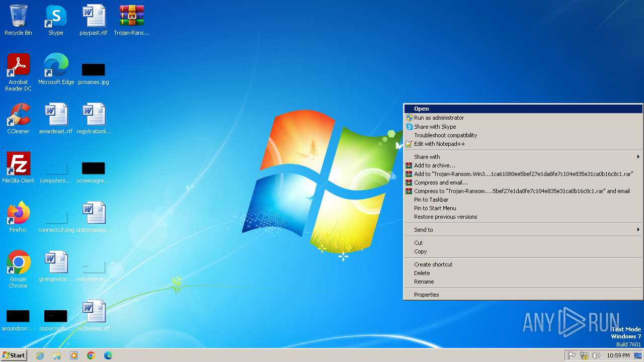Viewport: 644px width, 362px height.
Task: Select the Google Chrome desktop shortcut
Action: coord(18,269)
